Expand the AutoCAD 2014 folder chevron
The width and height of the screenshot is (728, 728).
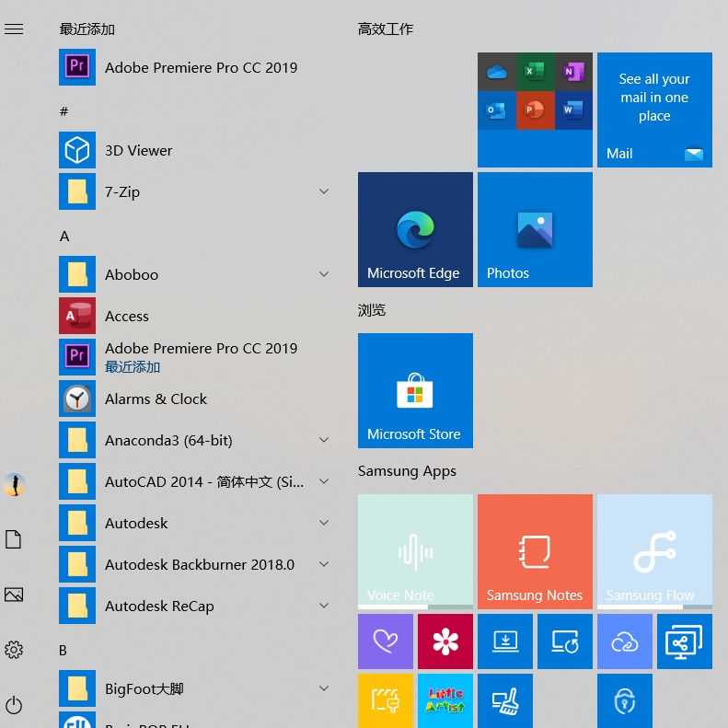point(324,481)
